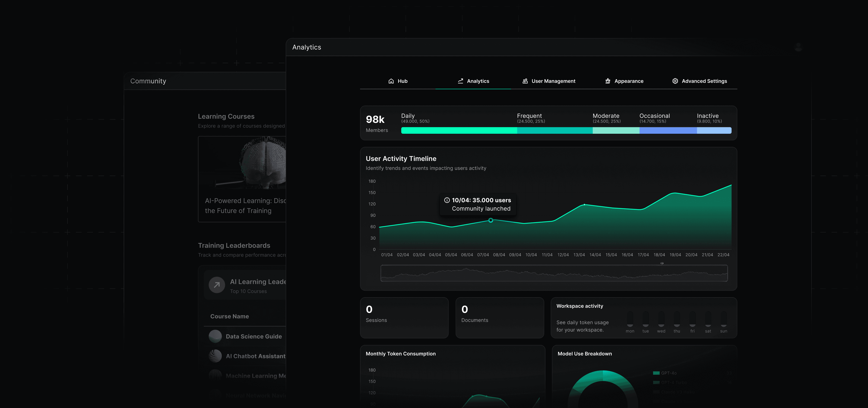This screenshot has width=868, height=408.
Task: Click the gear icon beside Advanced Settings
Action: 675,81
